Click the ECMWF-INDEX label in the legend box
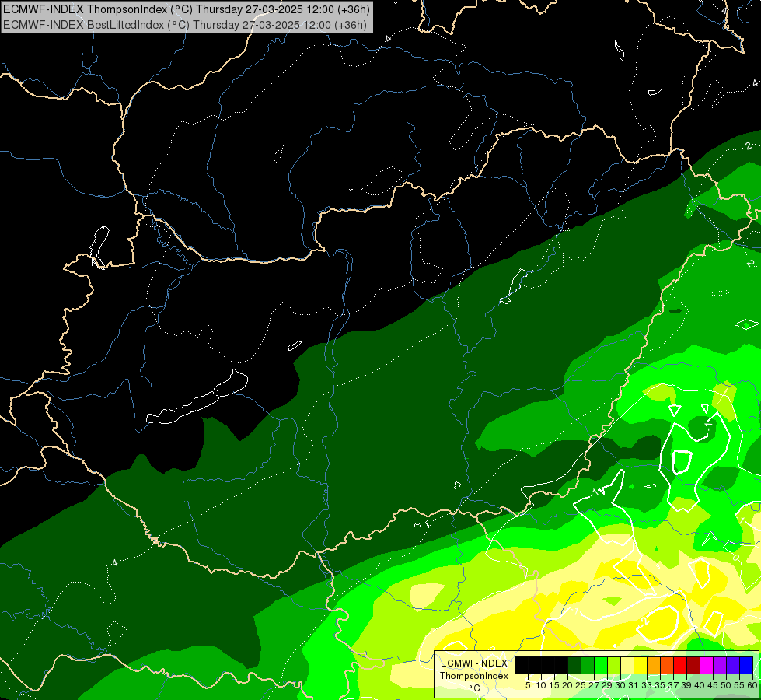761x700 pixels. click(474, 663)
